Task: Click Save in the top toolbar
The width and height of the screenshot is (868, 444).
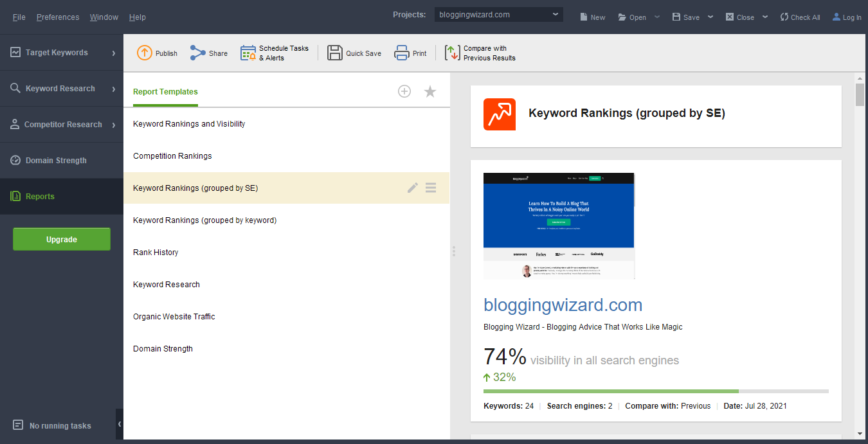Action: pyautogui.click(x=686, y=17)
